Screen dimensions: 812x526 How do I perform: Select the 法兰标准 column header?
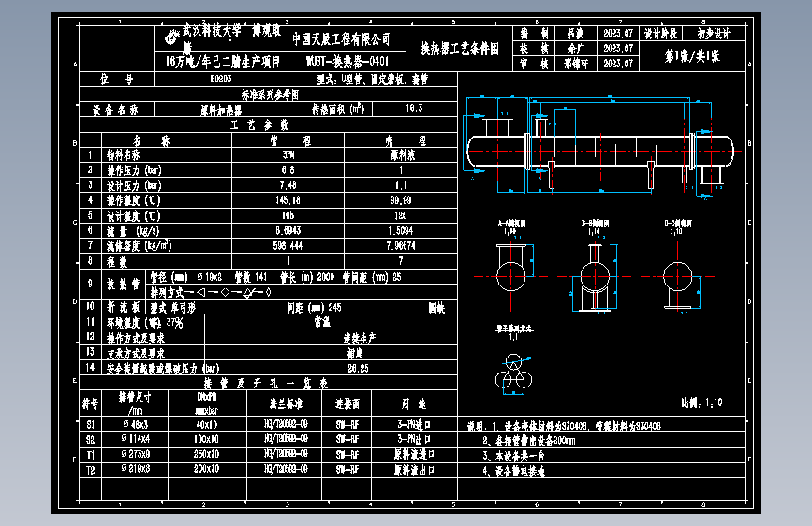[286, 403]
